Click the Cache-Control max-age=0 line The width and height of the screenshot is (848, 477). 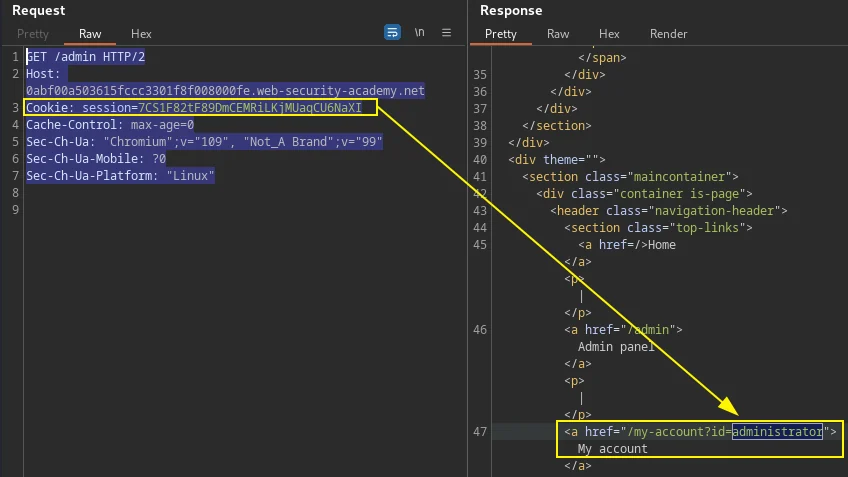point(110,124)
